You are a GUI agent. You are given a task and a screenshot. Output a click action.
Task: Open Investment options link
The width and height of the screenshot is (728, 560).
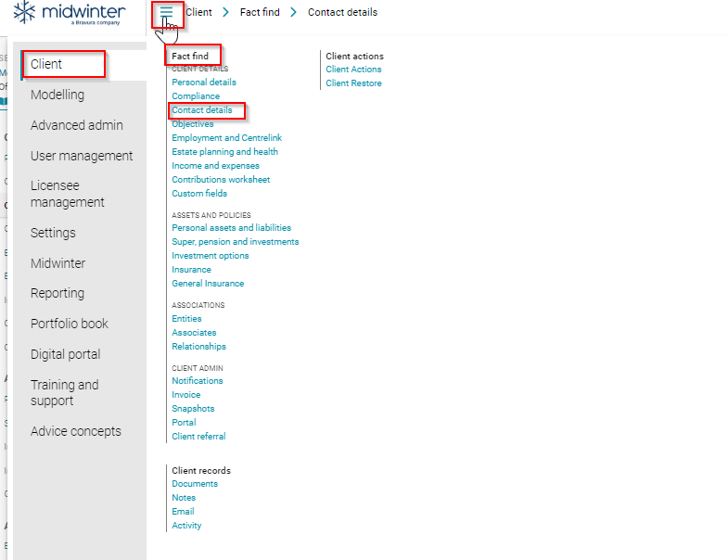click(x=211, y=256)
